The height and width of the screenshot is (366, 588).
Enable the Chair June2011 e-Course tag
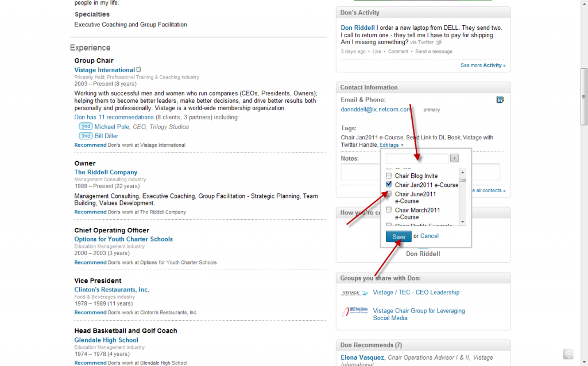pyautogui.click(x=389, y=194)
